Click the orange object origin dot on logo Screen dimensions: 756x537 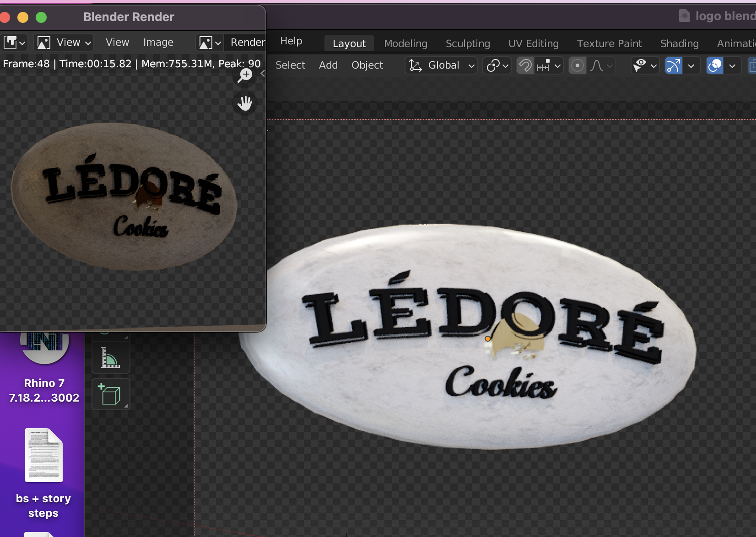point(488,339)
